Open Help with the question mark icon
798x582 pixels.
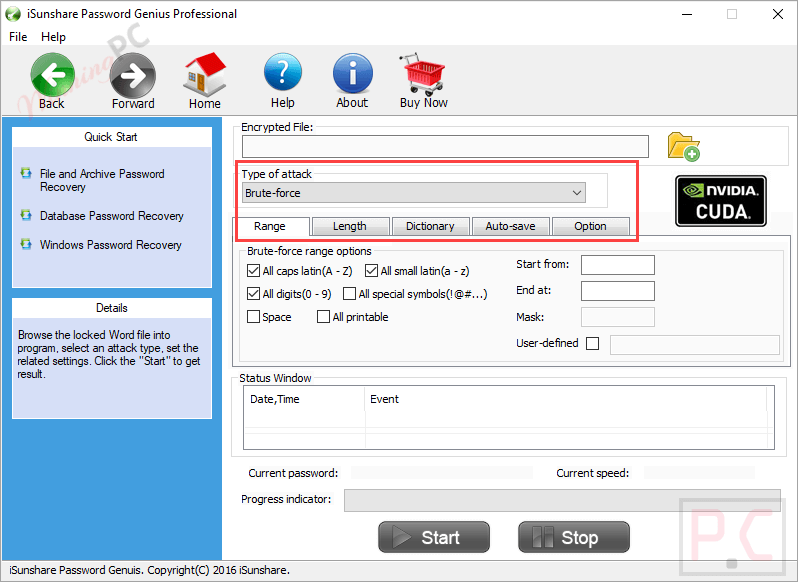pos(282,73)
